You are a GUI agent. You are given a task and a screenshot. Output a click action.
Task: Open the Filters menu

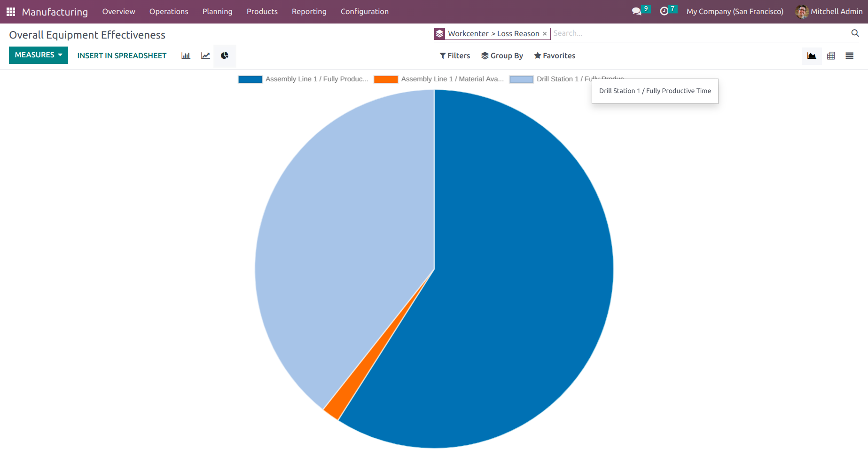coord(454,55)
